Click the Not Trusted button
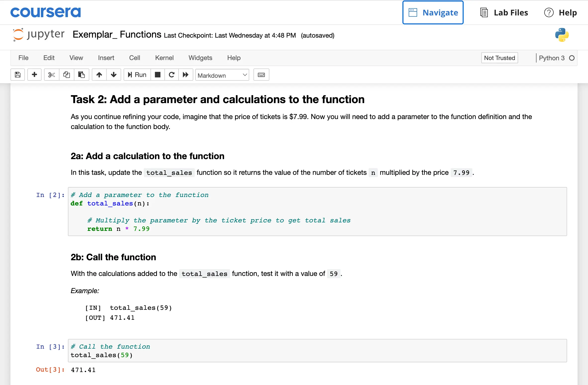 [499, 58]
